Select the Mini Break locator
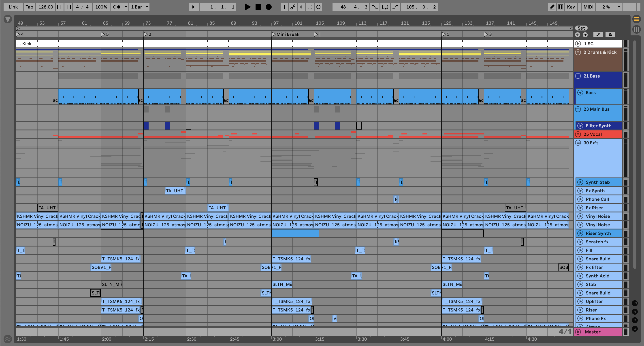This screenshot has height=346, width=644. [x=288, y=34]
